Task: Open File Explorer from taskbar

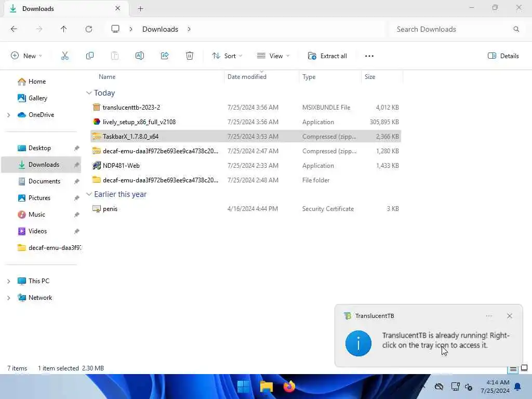Action: 267,387
